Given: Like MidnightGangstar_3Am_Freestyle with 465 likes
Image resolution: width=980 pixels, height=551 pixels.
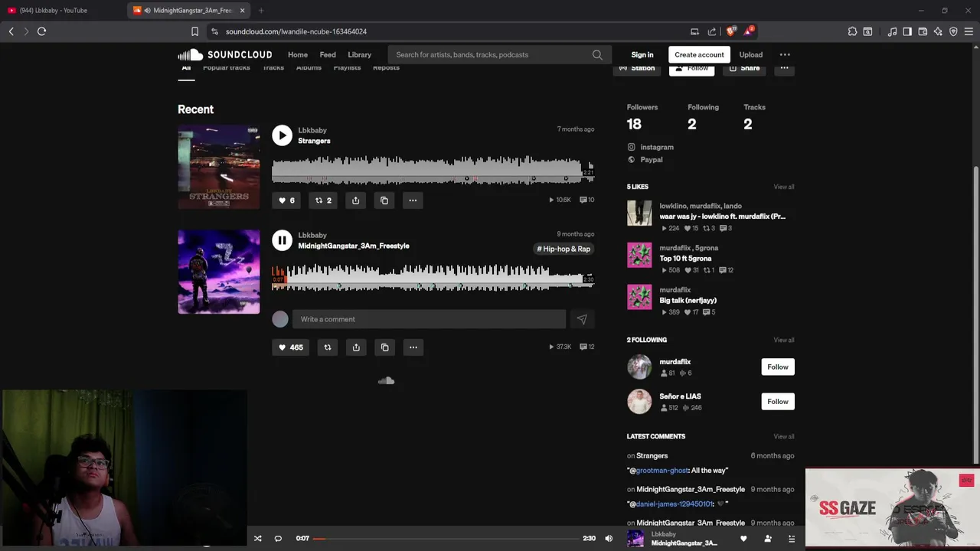Looking at the screenshot, I should point(291,347).
